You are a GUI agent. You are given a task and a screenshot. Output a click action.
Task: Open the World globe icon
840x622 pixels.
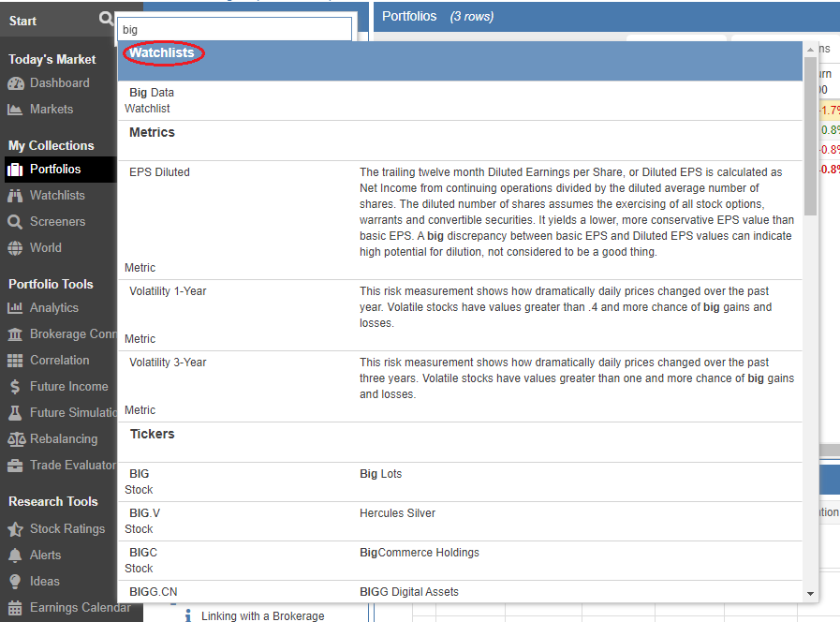[15, 248]
